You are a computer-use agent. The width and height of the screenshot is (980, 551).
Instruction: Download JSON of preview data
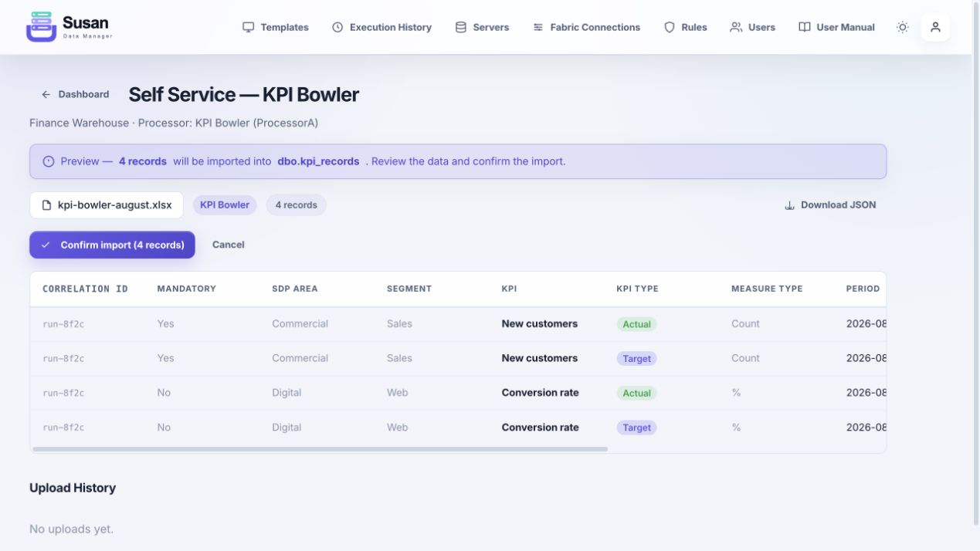pos(830,205)
